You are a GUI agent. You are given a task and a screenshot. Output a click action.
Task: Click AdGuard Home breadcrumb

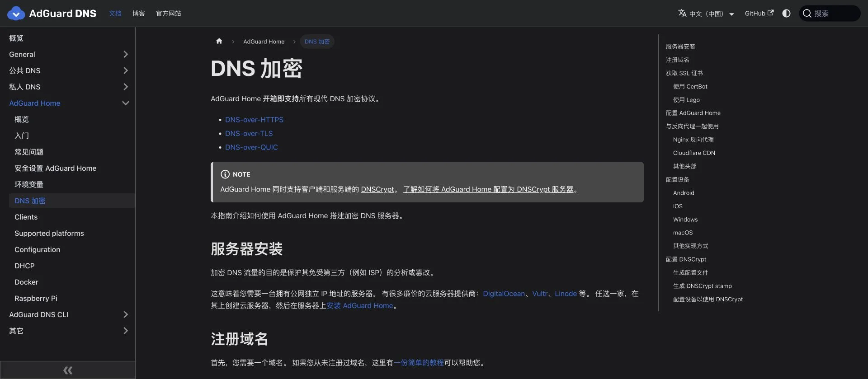[264, 42]
